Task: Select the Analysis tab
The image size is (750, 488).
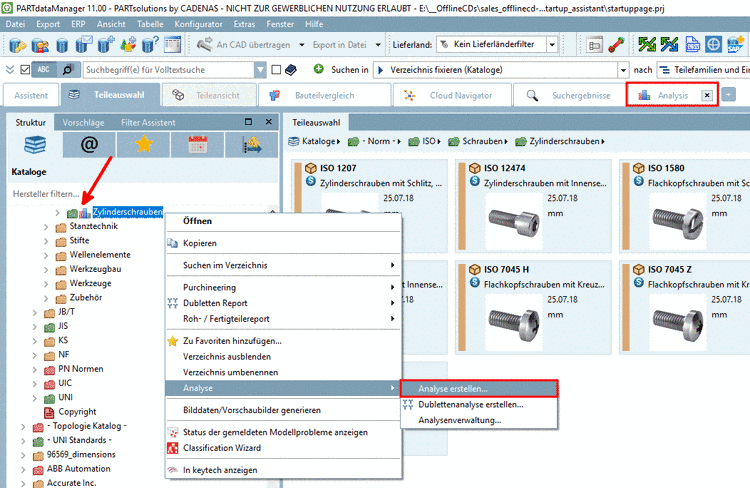Action: pyautogui.click(x=672, y=95)
